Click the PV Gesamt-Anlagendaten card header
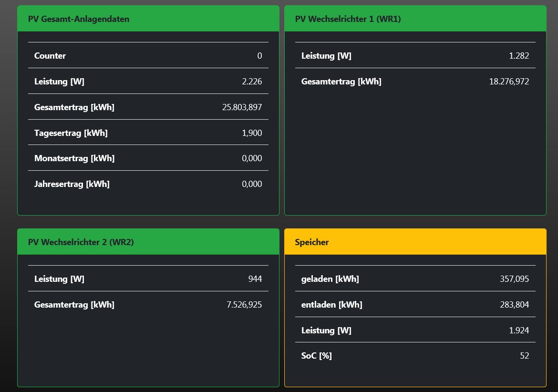Image resolution: width=558 pixels, height=392 pixels. point(79,19)
